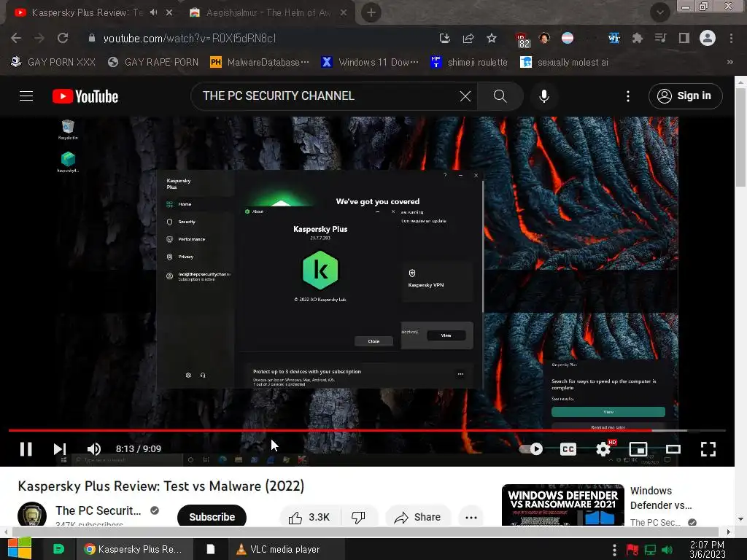The width and height of the screenshot is (747, 560).
Task: Open the red flag tray icon
Action: (x=632, y=550)
